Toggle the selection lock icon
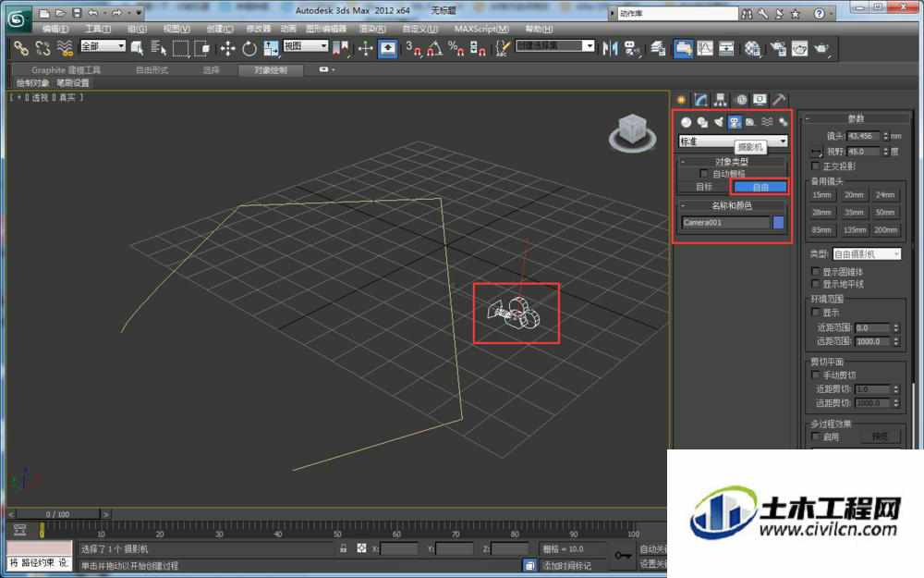Viewport: 924px width, 578px height. (x=344, y=548)
